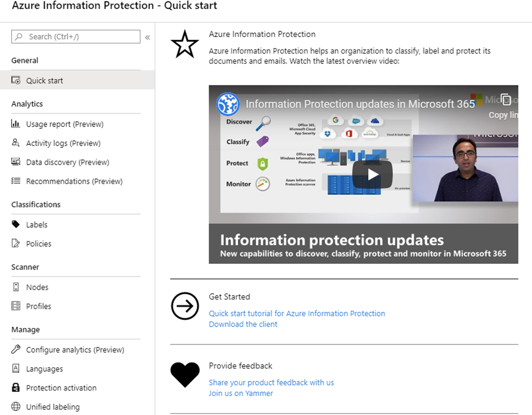Click the Labels tag icon
Screen dimensions: 532x415
(16, 224)
